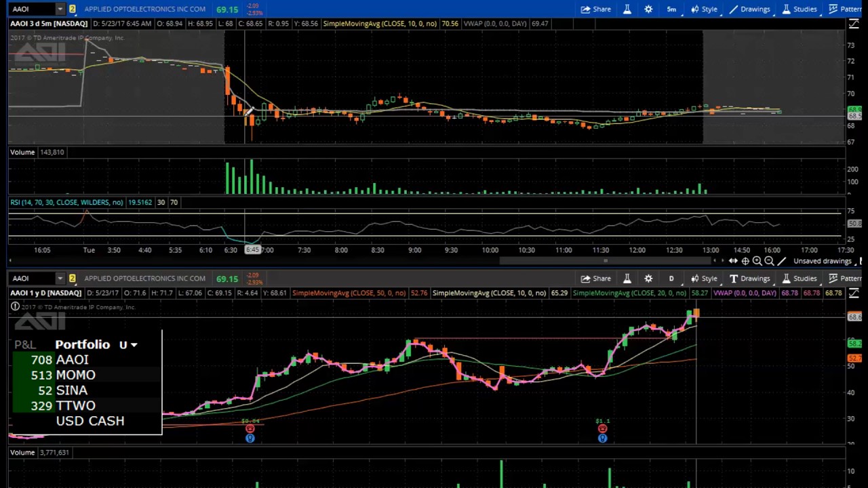Open the Style menu in lower chart
Viewport: 868px width, 488px height.
coord(704,279)
